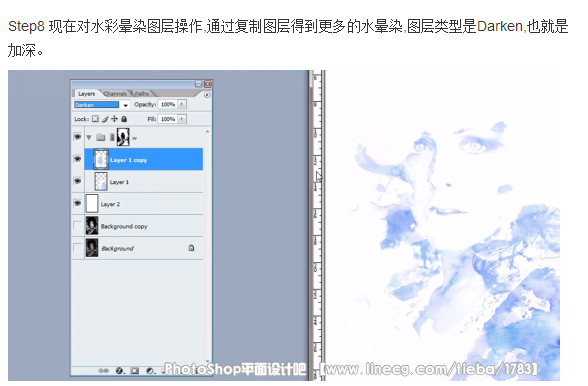
Task: Switch to the Channels tab
Action: (x=115, y=93)
